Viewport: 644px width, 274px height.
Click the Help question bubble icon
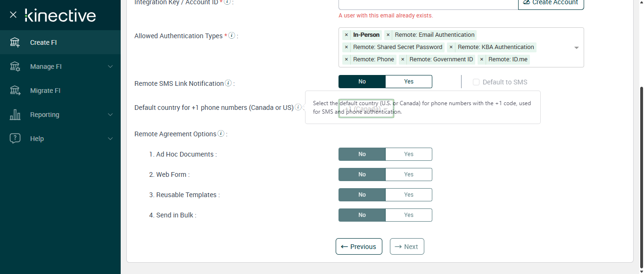15,139
